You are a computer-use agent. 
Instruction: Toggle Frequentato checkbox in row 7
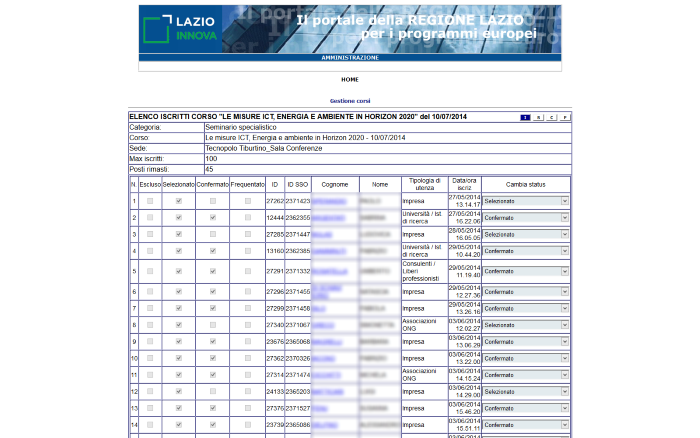click(x=248, y=309)
